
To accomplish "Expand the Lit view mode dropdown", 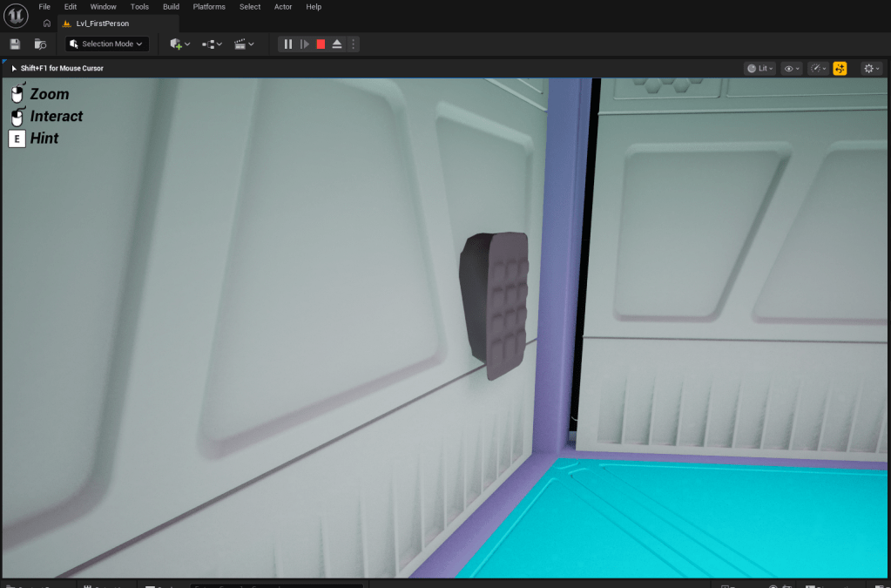I will pyautogui.click(x=759, y=68).
